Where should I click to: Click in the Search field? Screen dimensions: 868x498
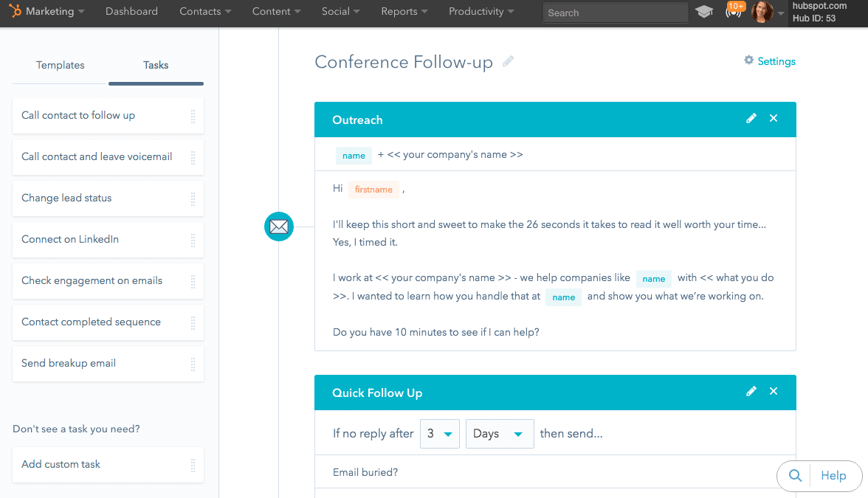point(615,12)
